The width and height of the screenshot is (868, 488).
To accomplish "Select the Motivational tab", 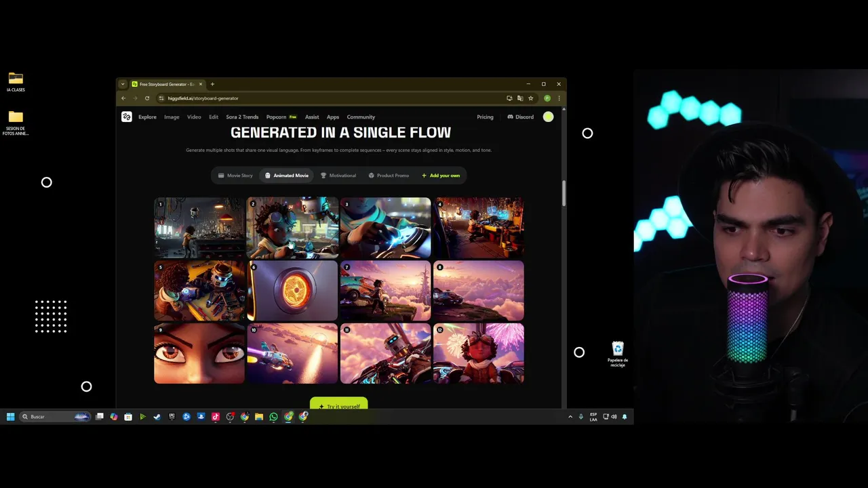I will 338,176.
